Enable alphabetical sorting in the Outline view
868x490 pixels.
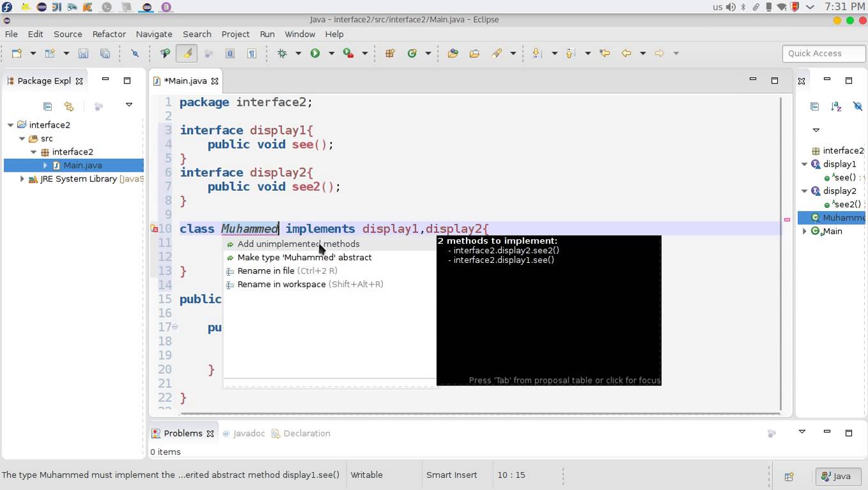[836, 107]
